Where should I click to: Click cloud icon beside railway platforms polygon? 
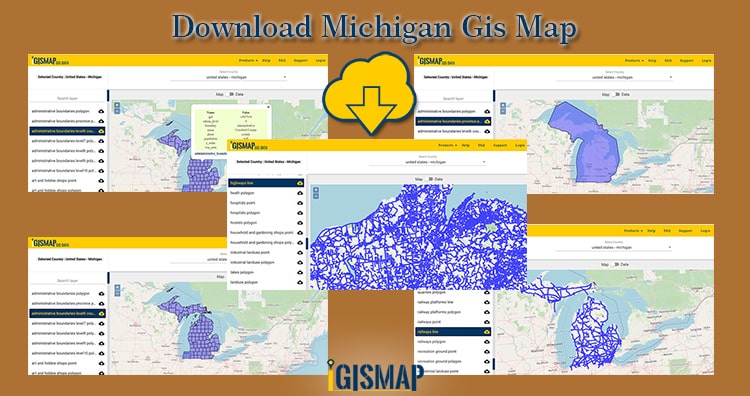point(487,312)
